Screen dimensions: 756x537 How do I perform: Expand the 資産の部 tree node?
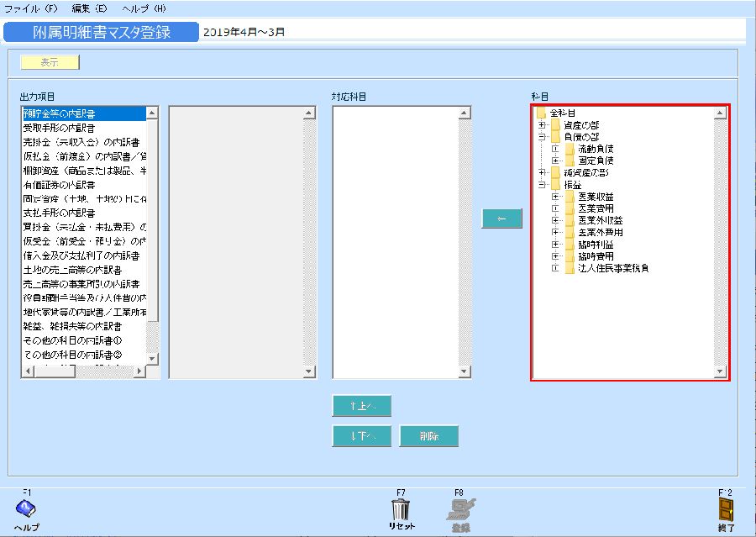pos(542,124)
